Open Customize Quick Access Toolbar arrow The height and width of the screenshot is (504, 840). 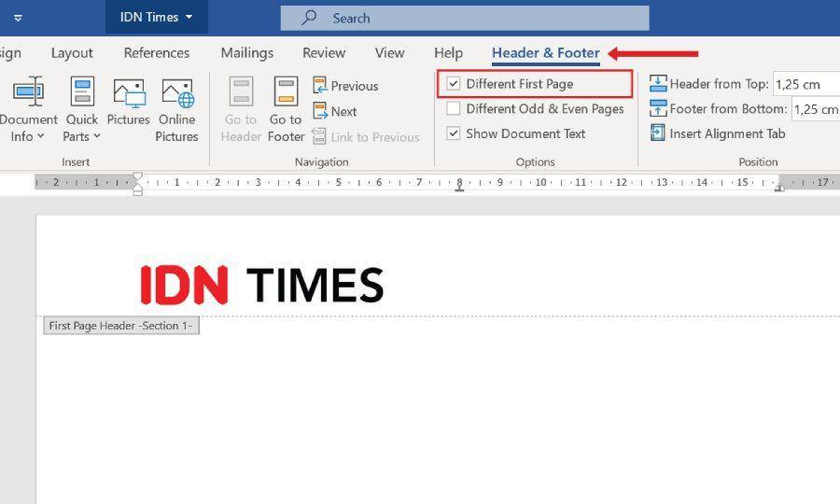(x=18, y=19)
